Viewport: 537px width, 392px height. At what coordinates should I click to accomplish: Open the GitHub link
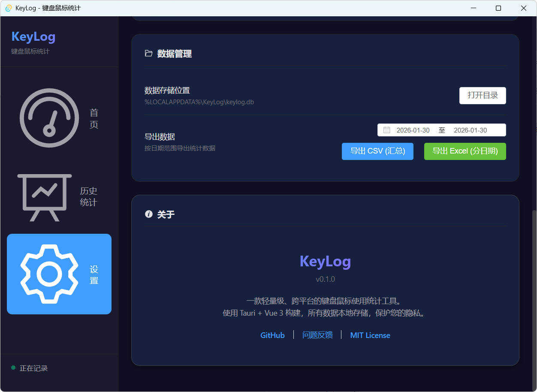pyautogui.click(x=272, y=335)
